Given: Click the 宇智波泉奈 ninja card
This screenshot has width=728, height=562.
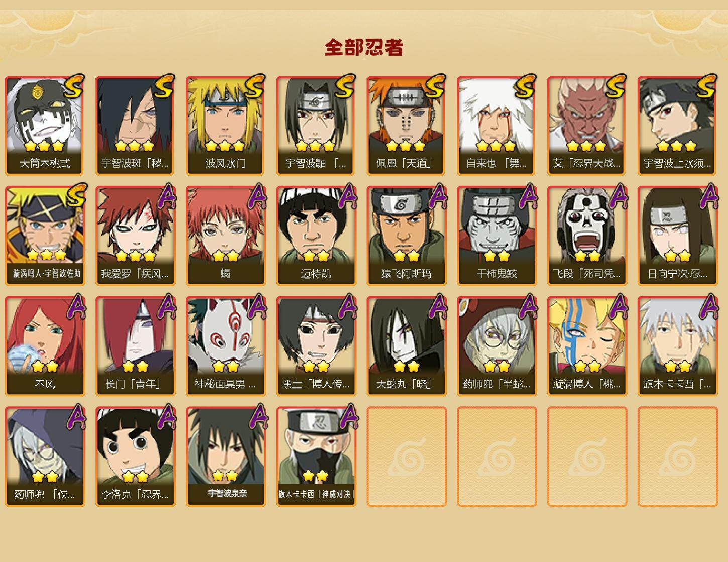Looking at the screenshot, I should (226, 457).
